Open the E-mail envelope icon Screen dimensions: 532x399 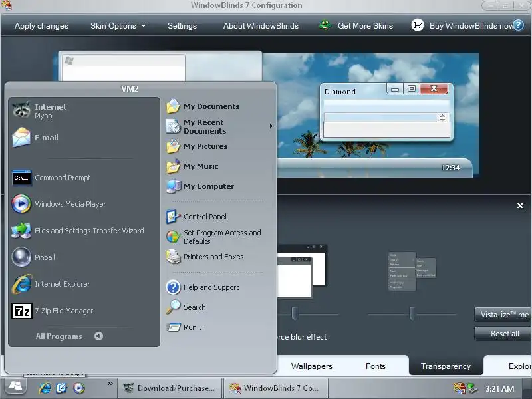click(21, 138)
